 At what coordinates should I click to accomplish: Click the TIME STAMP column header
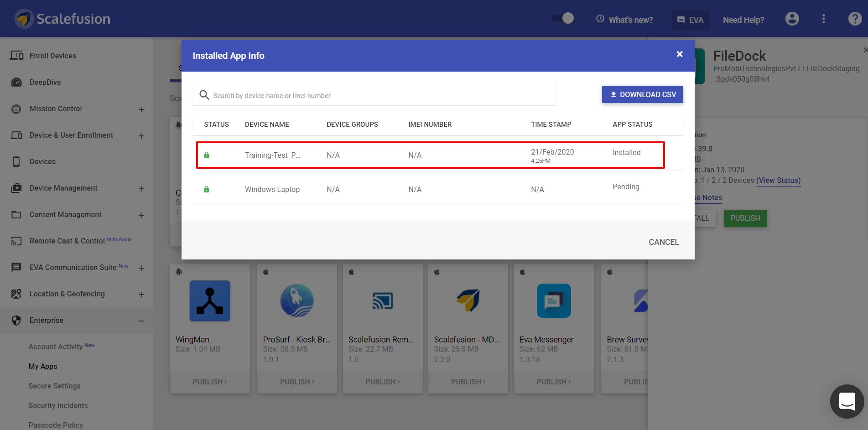[x=551, y=124]
